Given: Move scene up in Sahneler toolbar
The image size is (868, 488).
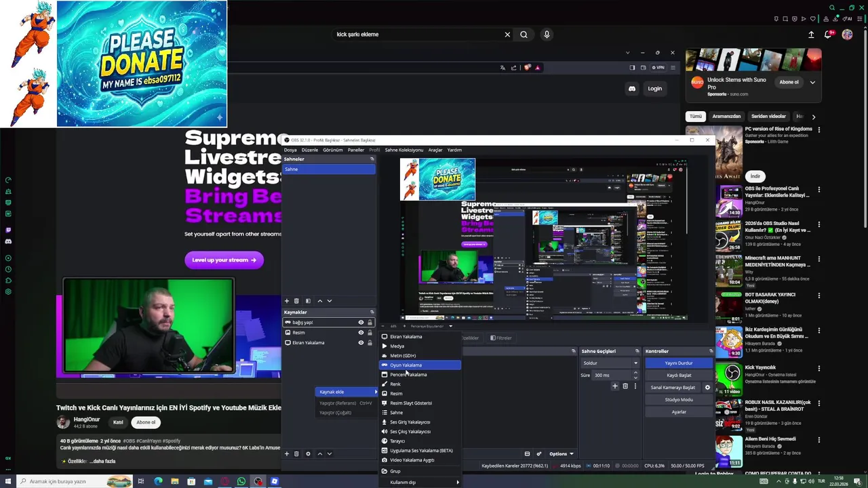Looking at the screenshot, I should coord(320,301).
